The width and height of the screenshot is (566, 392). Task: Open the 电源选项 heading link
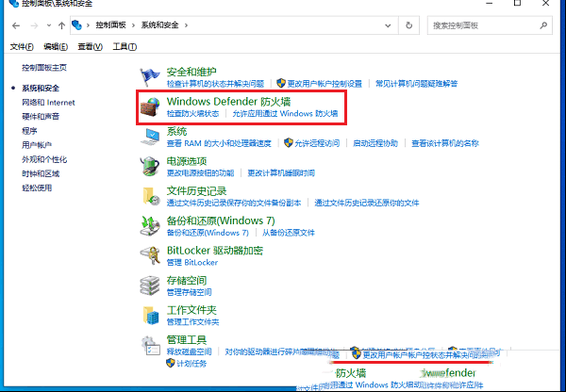[187, 161]
